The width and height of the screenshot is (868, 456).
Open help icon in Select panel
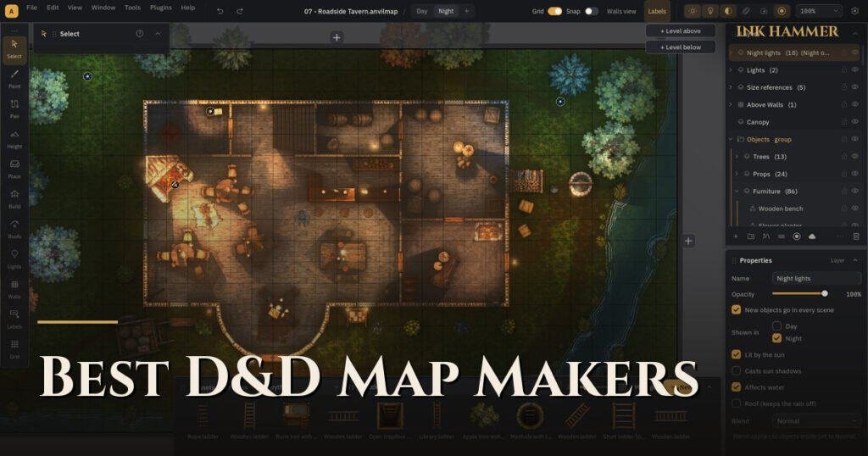tap(140, 34)
